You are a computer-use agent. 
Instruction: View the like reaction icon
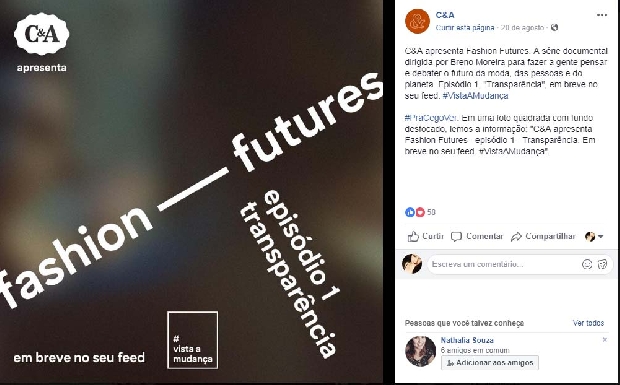tap(410, 212)
